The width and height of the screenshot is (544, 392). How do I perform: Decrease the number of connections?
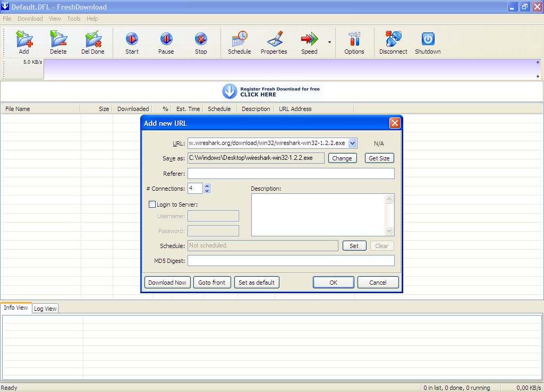point(207,191)
